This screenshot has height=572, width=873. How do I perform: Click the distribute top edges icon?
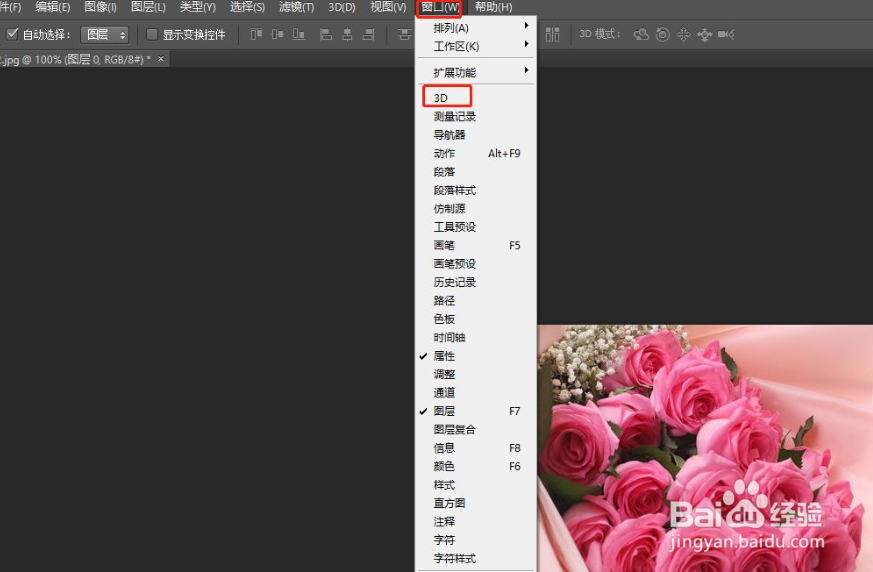pyautogui.click(x=405, y=35)
